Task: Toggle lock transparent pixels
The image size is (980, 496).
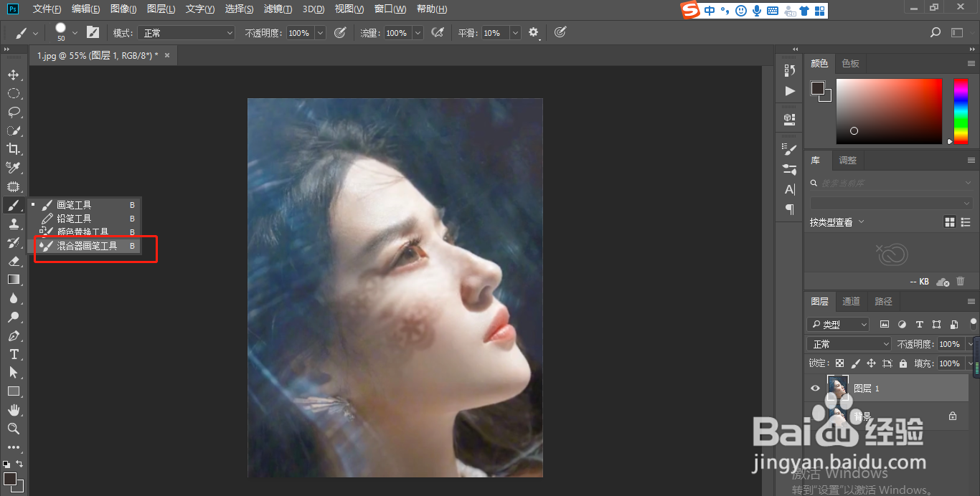Action: (839, 363)
